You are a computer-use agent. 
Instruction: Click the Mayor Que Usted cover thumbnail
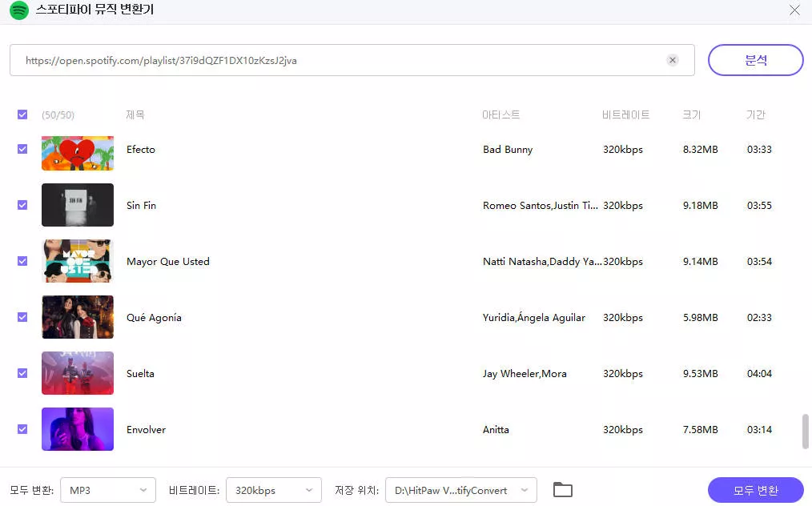[x=78, y=261]
